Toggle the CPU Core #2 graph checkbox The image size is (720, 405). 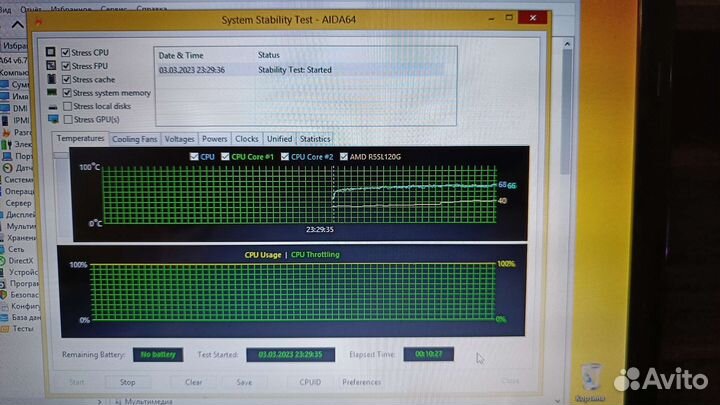click(x=285, y=157)
